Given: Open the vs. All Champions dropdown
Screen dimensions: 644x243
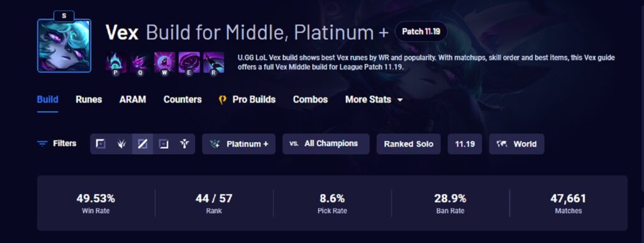Looking at the screenshot, I should pyautogui.click(x=326, y=144).
